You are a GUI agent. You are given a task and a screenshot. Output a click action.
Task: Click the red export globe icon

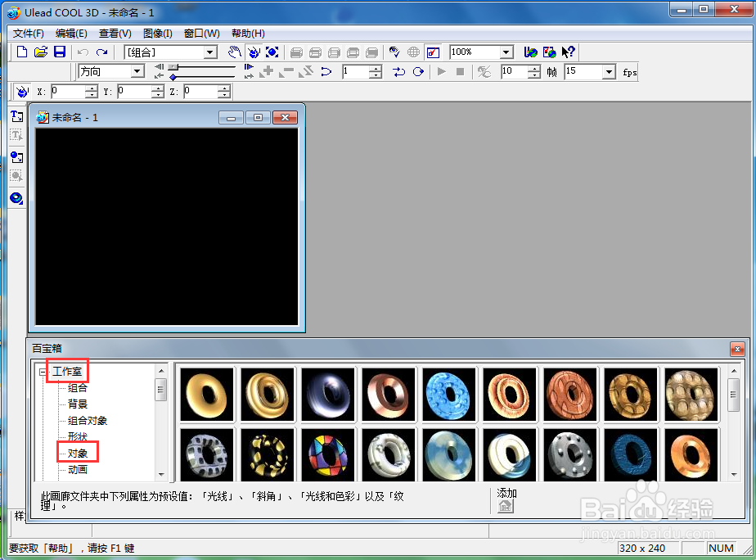[x=550, y=52]
